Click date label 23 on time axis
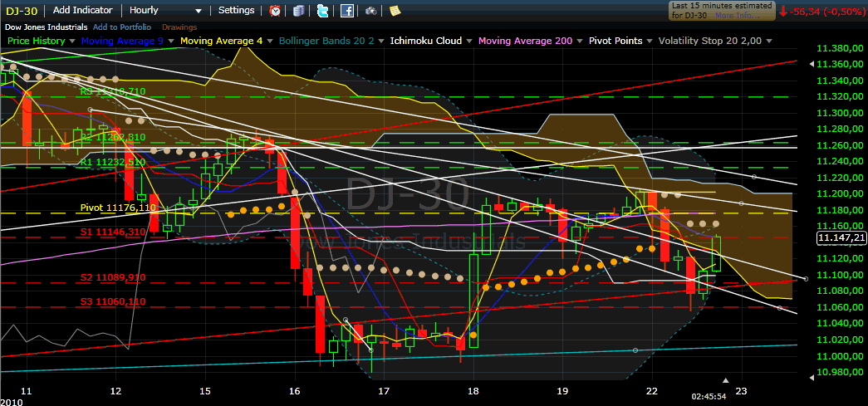 pos(741,392)
